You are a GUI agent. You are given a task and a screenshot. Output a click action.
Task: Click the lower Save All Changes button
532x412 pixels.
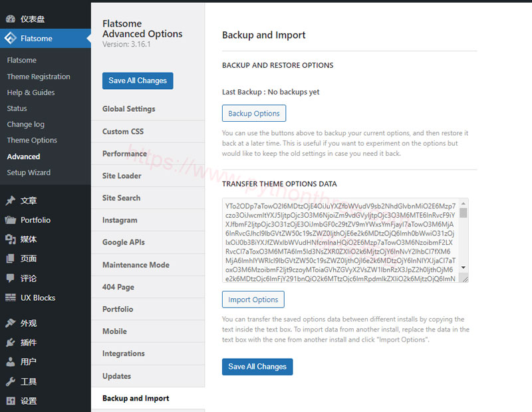click(x=257, y=367)
